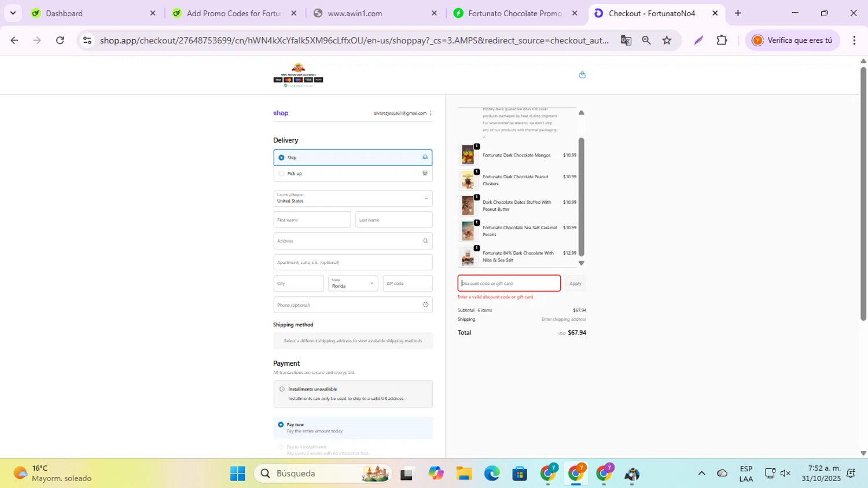This screenshot has height=488, width=868.
Task: Click the address search magnifier icon
Action: click(425, 241)
